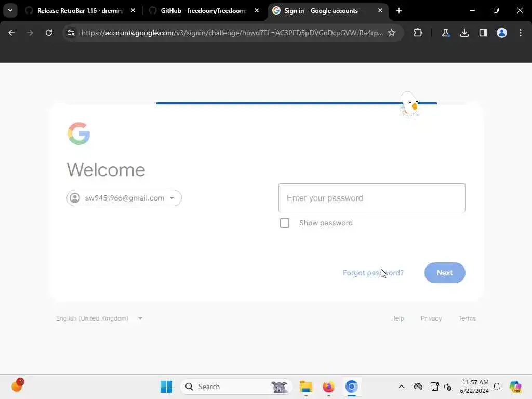View site information icon in address bar
The height and width of the screenshot is (399, 532).
[x=71, y=33]
